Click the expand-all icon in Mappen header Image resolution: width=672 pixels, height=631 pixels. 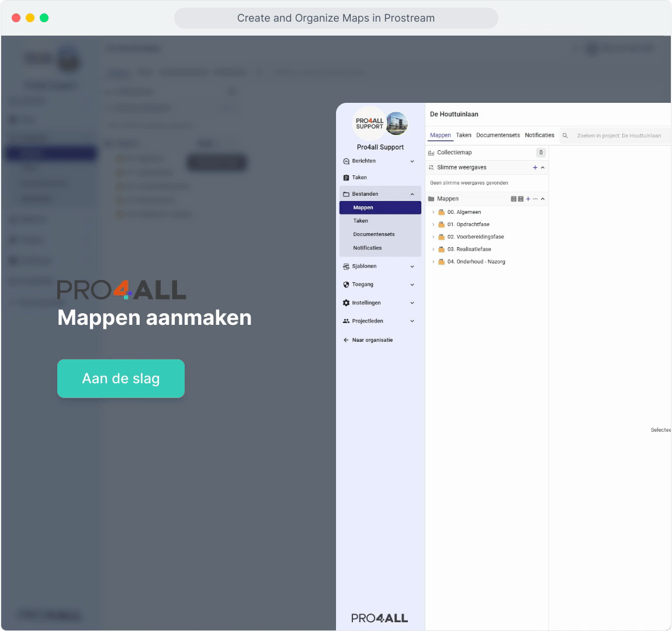pos(514,199)
